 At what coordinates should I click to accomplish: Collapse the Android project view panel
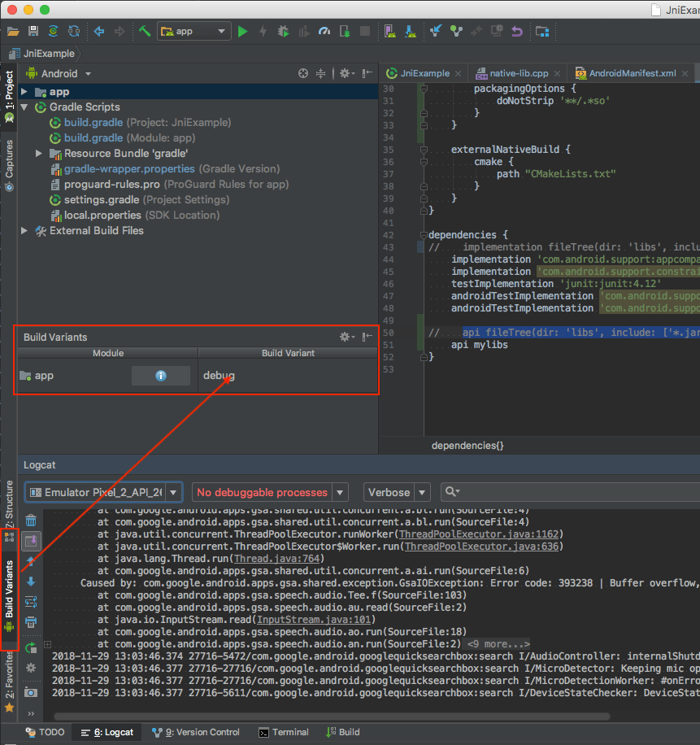(x=367, y=73)
